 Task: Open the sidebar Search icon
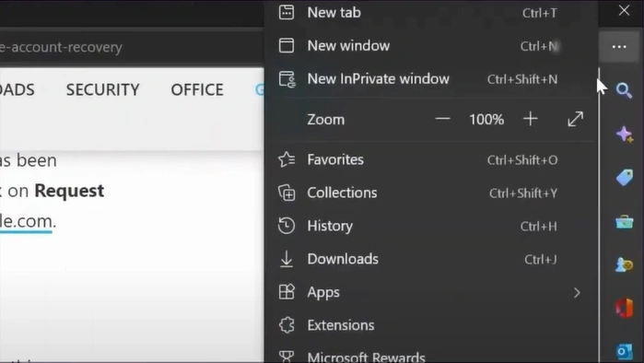624,90
